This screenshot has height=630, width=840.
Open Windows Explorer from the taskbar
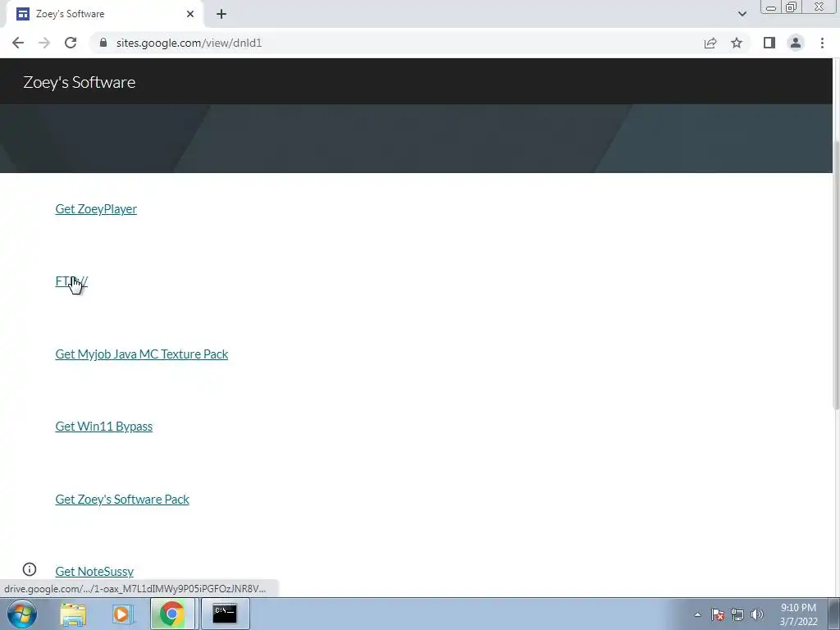73,614
